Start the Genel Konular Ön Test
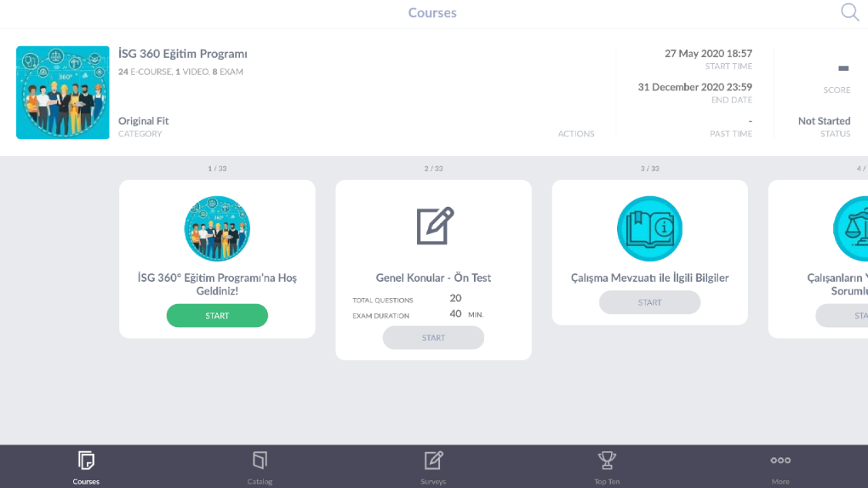This screenshot has height=488, width=868. pyautogui.click(x=433, y=338)
